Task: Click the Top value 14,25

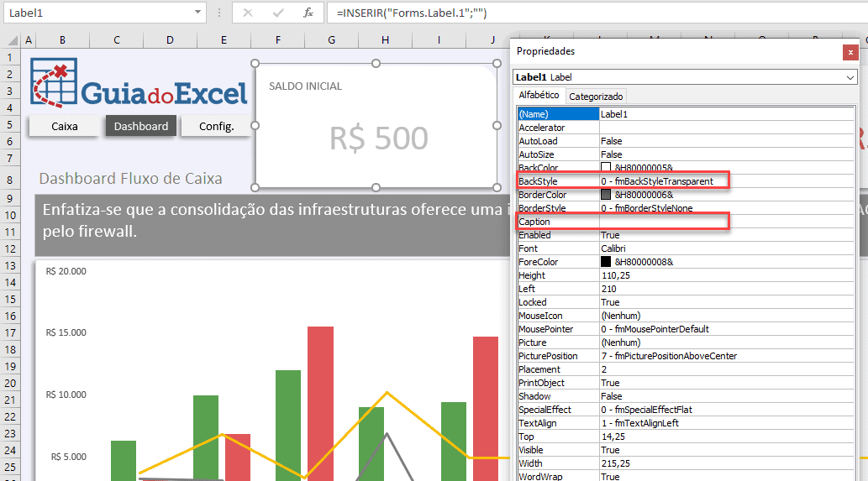Action: pyautogui.click(x=726, y=437)
